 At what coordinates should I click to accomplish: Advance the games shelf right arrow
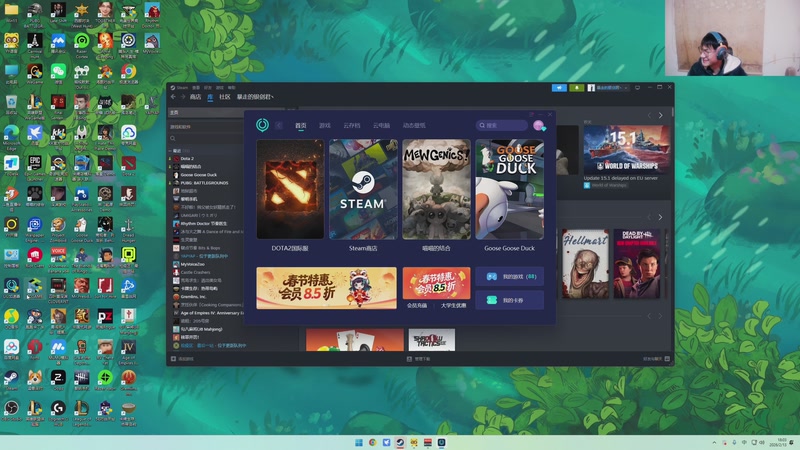pyautogui.click(x=660, y=217)
